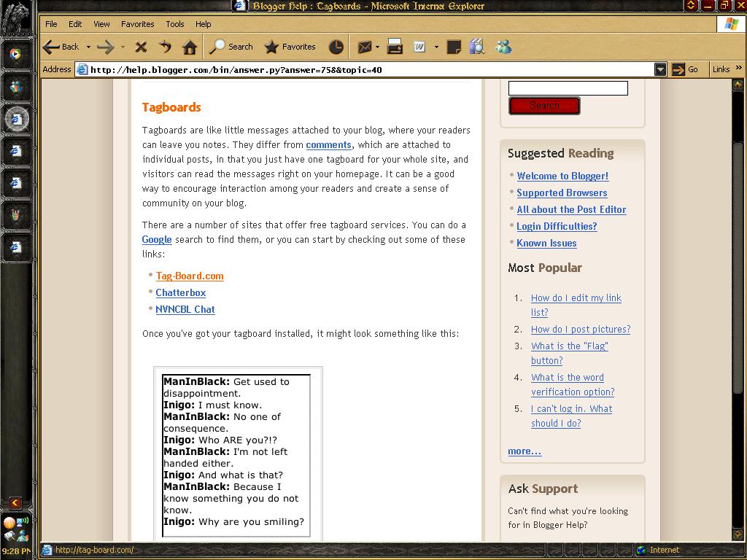Open the Tag-Board.com link
This screenshot has height=560, width=747.
tap(190, 276)
